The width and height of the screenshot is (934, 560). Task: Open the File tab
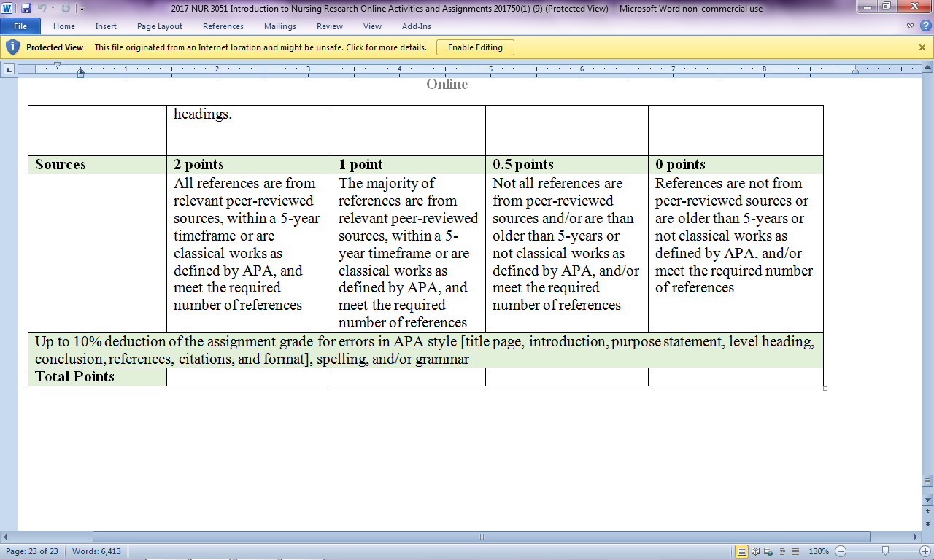coord(21,26)
